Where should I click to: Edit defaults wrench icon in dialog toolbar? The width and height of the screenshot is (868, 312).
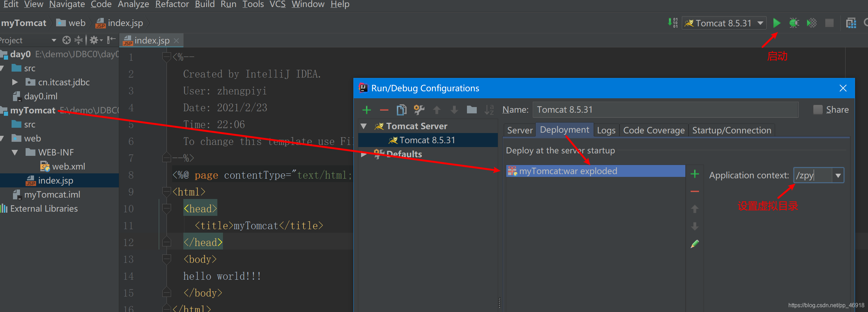(419, 110)
